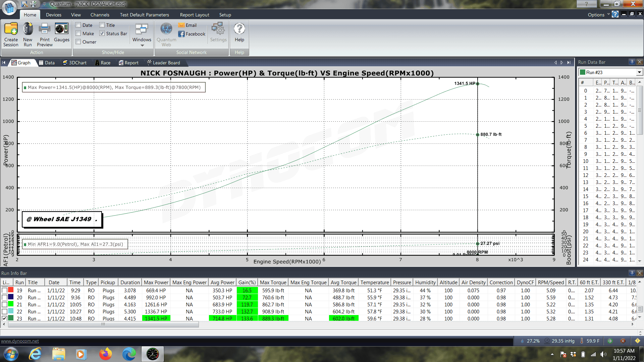Viewport: 644px width, 362px height.
Task: Pin the Run Info Bar panel
Action: pyautogui.click(x=632, y=273)
